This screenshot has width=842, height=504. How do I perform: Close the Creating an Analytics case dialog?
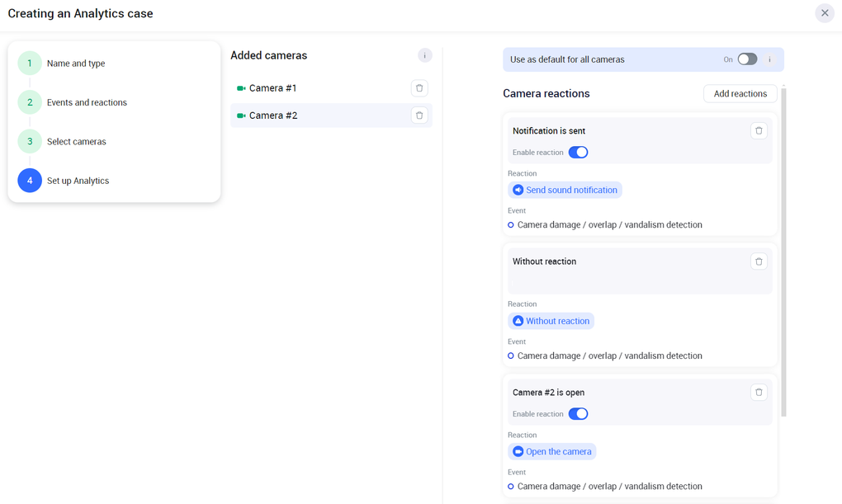pos(824,13)
